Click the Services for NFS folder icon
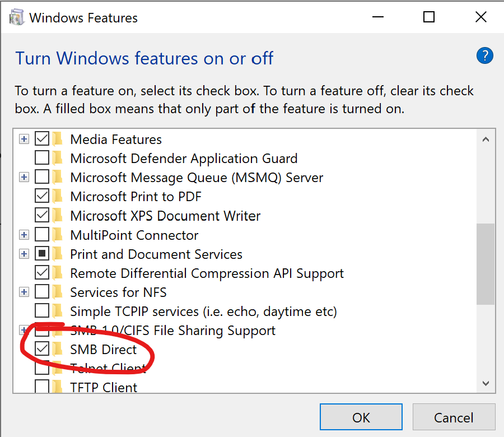 58,292
